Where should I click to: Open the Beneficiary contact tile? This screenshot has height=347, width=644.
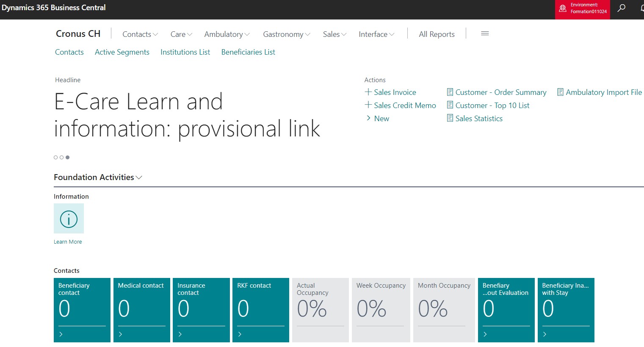click(82, 310)
